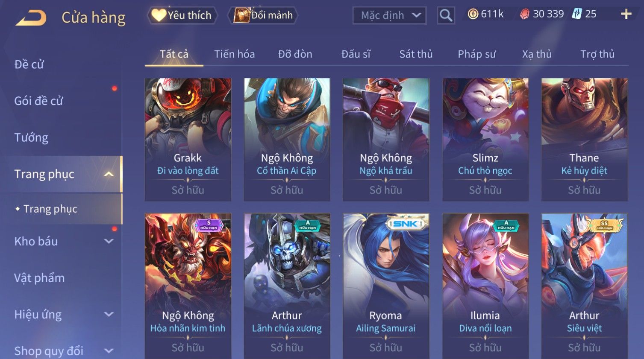This screenshot has height=359, width=644.
Task: Collapse the Trang phục sidebar section
Action: tap(109, 174)
